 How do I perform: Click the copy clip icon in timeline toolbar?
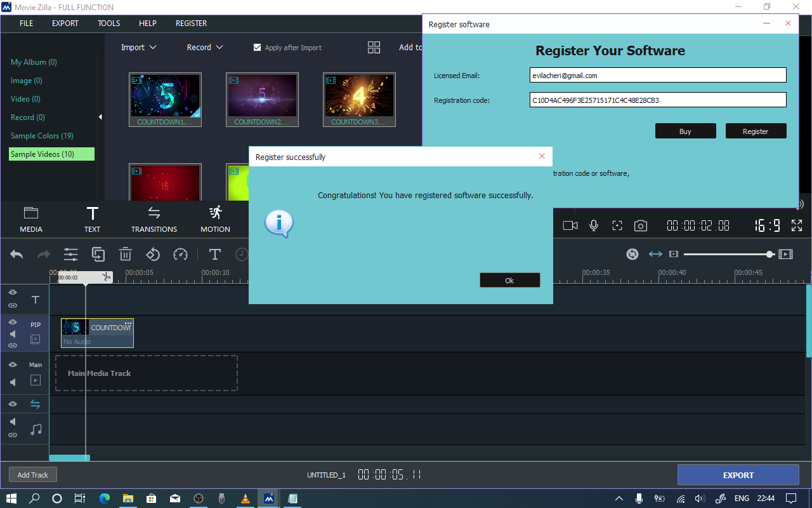[x=98, y=255]
